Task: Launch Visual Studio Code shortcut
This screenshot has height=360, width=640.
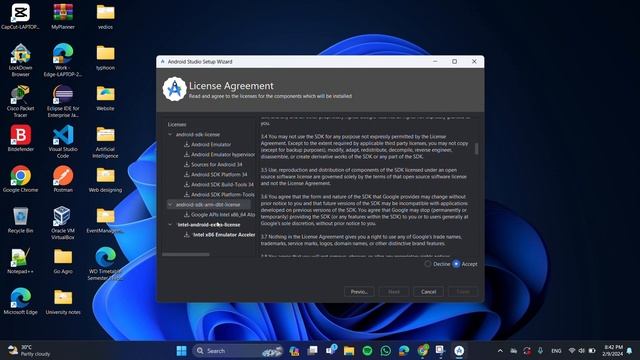Action: 63,142
